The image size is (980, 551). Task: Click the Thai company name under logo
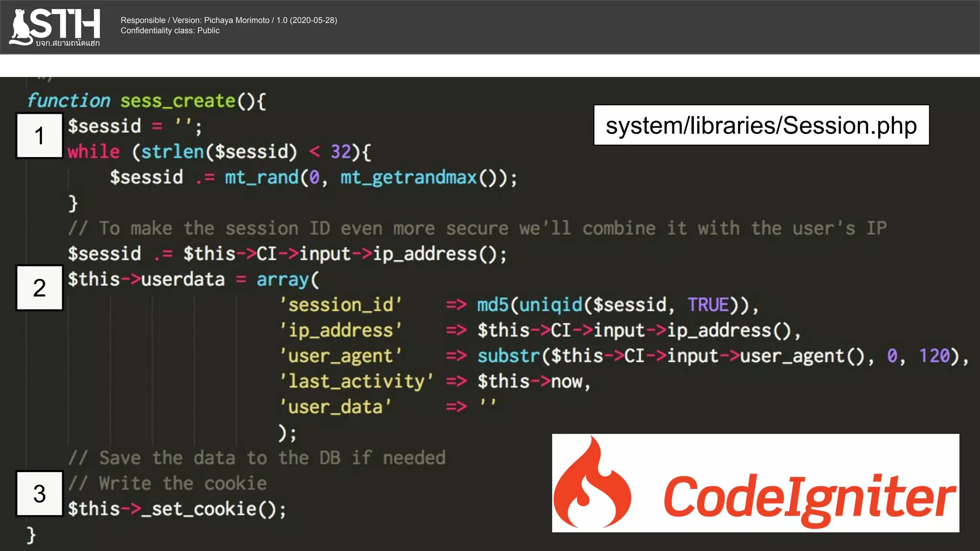(67, 43)
